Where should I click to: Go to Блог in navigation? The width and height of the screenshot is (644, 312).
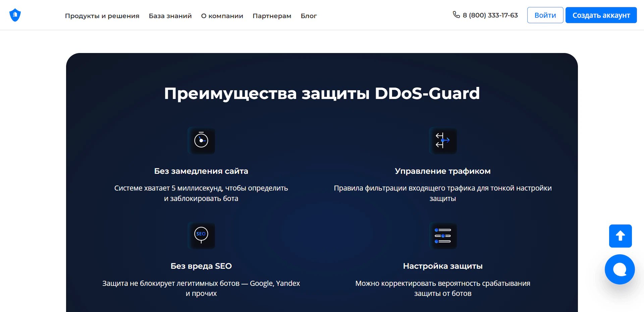click(309, 16)
